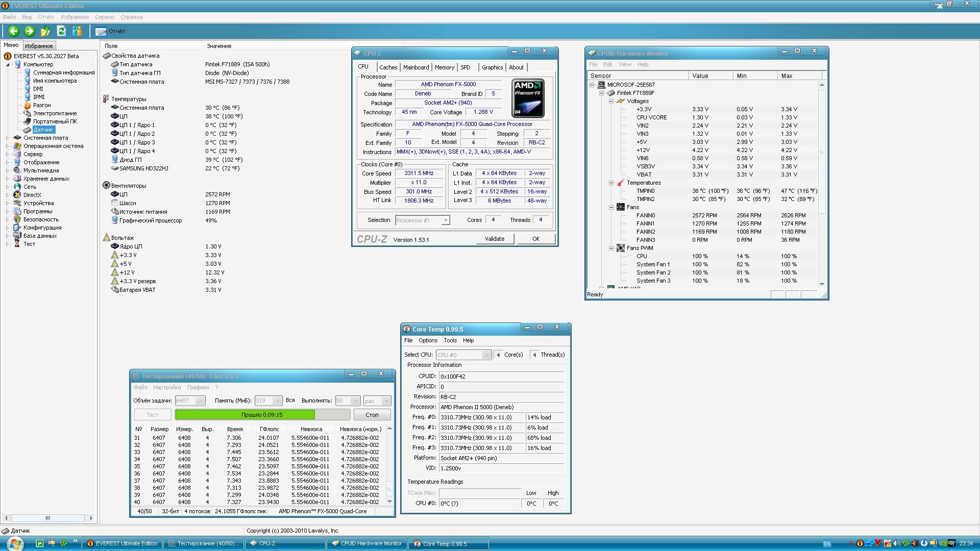The width and height of the screenshot is (980, 551).
Task: Click the folder Up icon in EVEREST toolbar
Action: coord(45,31)
